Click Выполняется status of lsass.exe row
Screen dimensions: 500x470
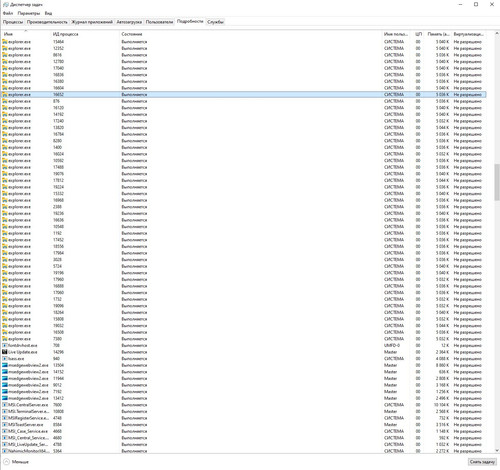[134, 359]
